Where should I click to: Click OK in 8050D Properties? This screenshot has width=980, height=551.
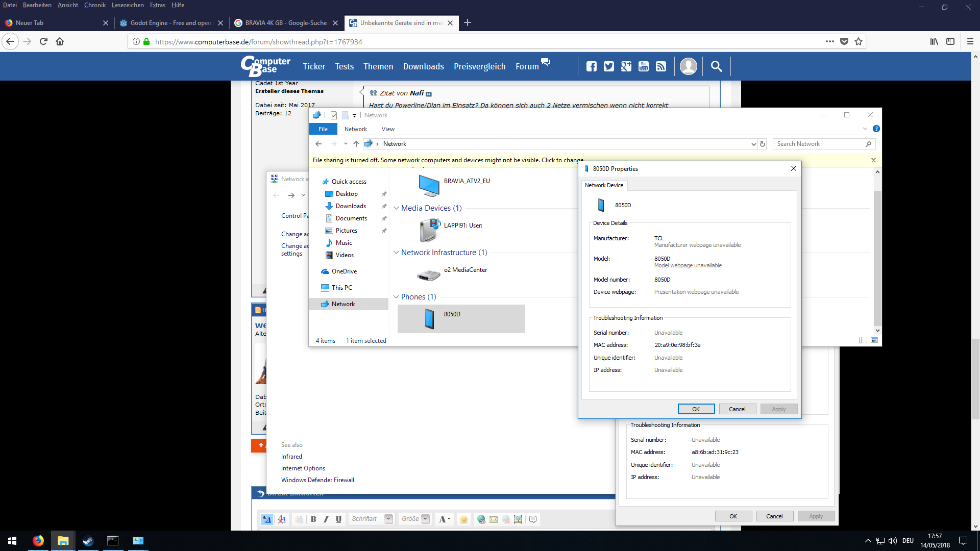(x=696, y=409)
